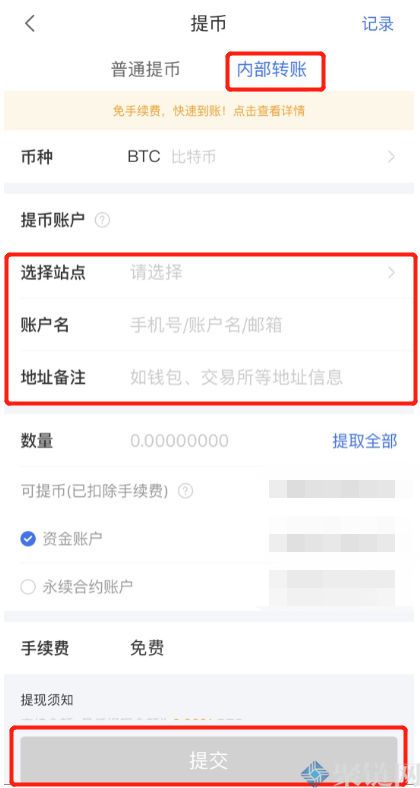
Task: Open help icon beside 可提币 label
Action: coord(185,490)
